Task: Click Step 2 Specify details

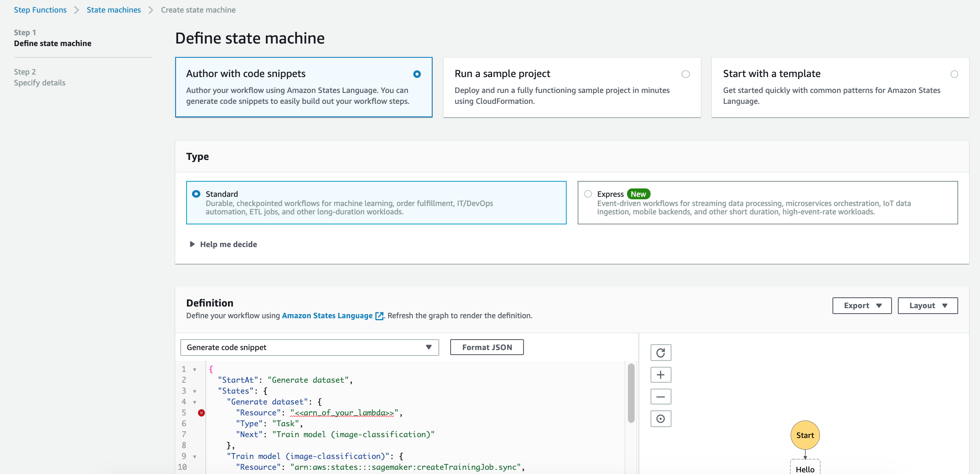Action: 39,77
